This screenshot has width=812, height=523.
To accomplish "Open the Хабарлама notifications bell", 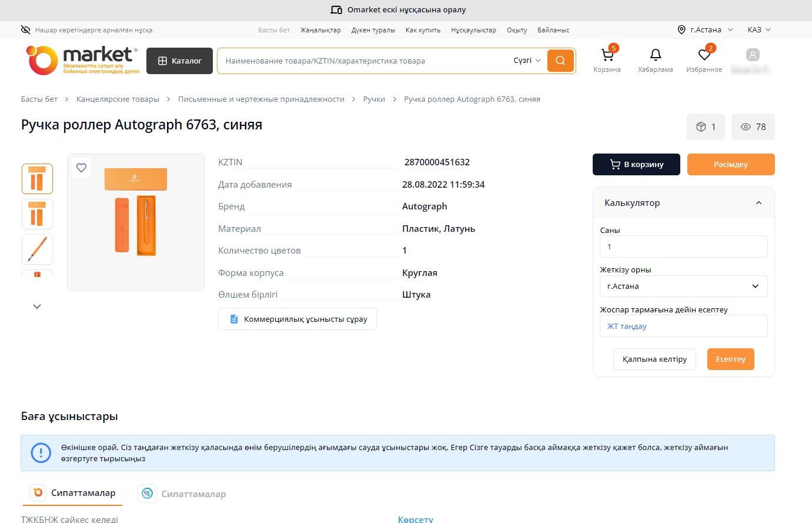I will coord(655,56).
